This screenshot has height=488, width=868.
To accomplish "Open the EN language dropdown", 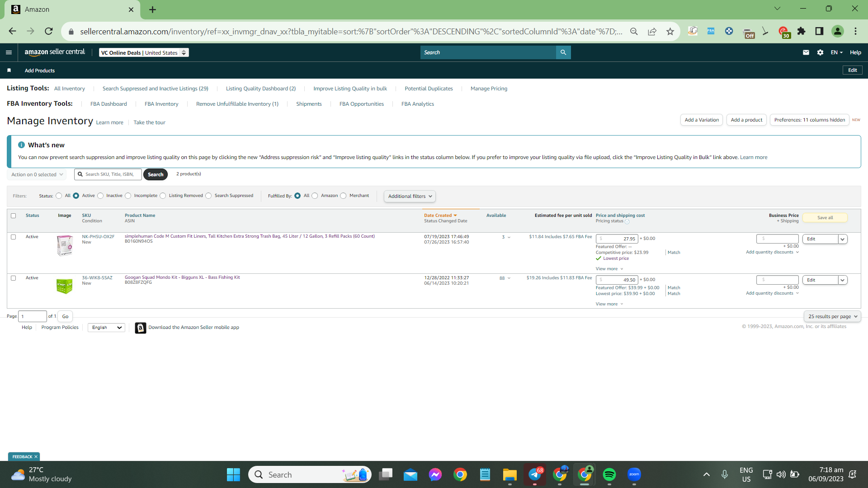I will click(837, 52).
